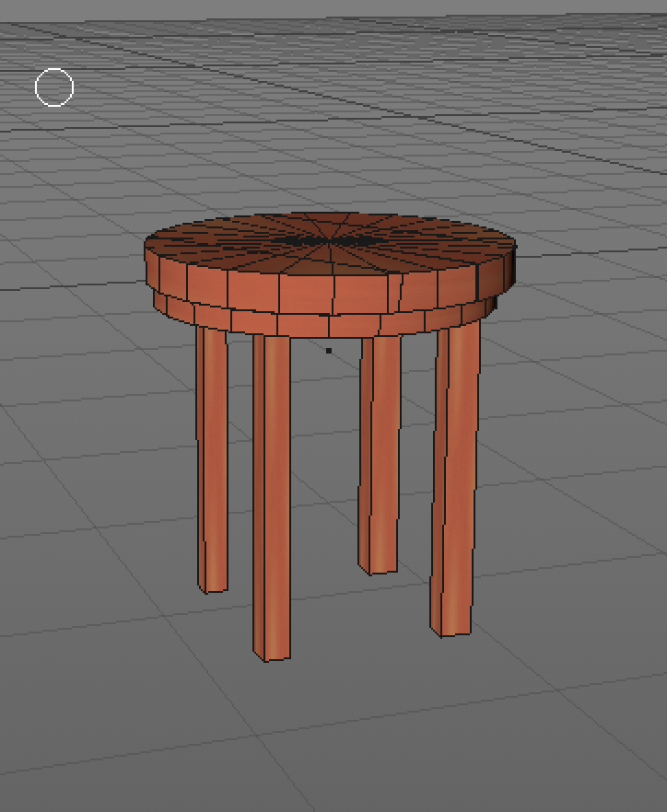
Task: Select the far-right leg of the stool
Action: [x=455, y=479]
